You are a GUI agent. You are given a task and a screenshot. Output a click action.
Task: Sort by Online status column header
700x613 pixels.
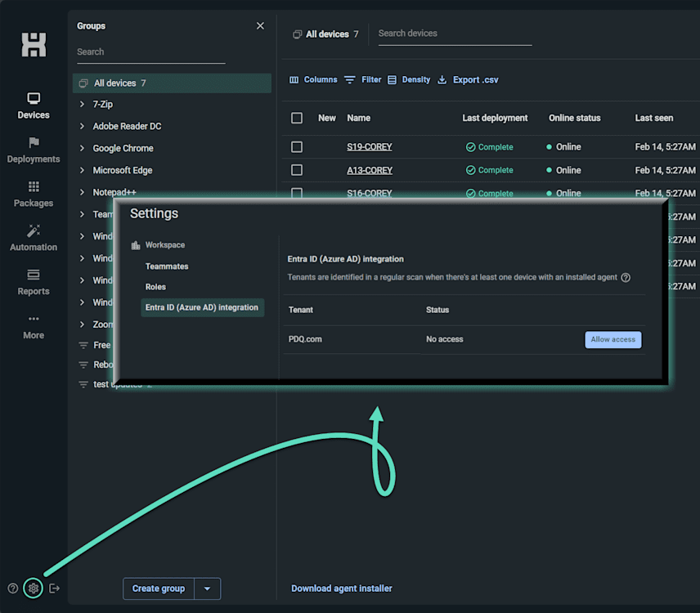coord(575,119)
